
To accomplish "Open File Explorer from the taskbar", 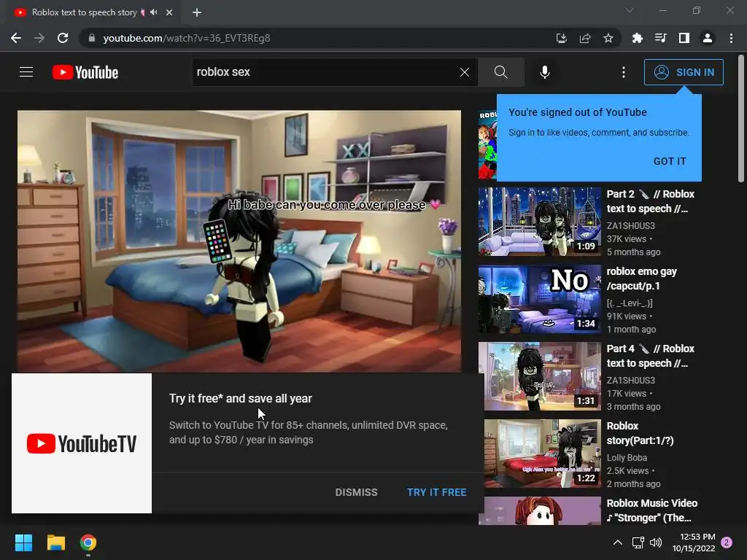I will [x=55, y=542].
